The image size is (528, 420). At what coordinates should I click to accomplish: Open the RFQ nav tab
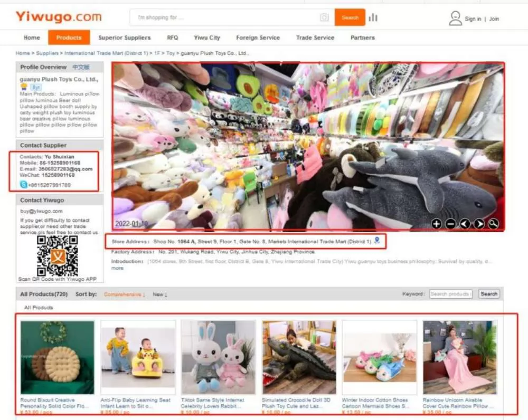(x=173, y=37)
